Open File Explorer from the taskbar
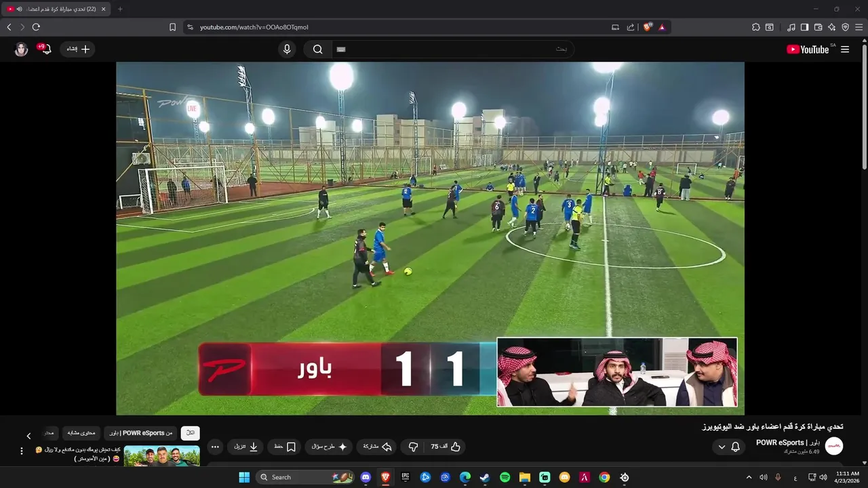This screenshot has width=868, height=488. tap(524, 477)
